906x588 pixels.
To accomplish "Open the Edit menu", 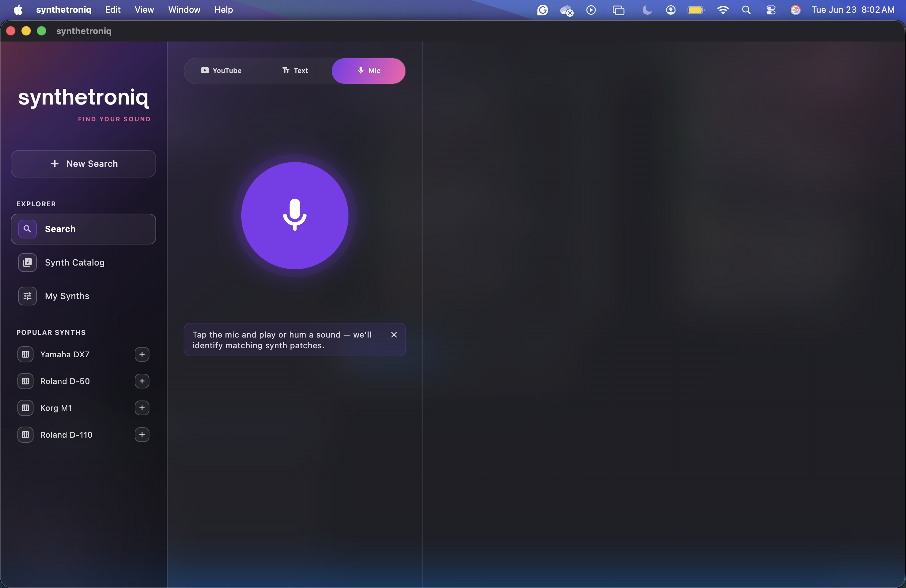I will pyautogui.click(x=113, y=10).
